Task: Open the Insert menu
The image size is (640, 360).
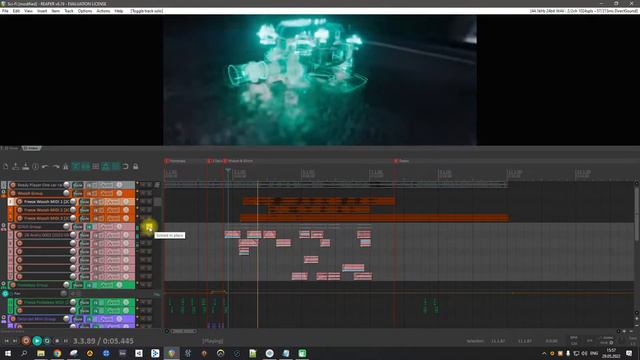Action: click(x=42, y=11)
